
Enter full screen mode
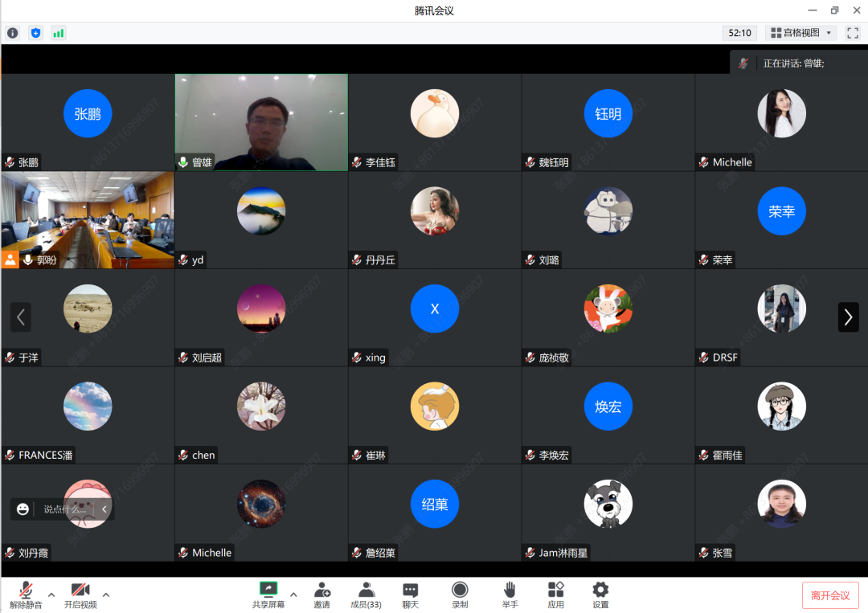click(x=853, y=33)
